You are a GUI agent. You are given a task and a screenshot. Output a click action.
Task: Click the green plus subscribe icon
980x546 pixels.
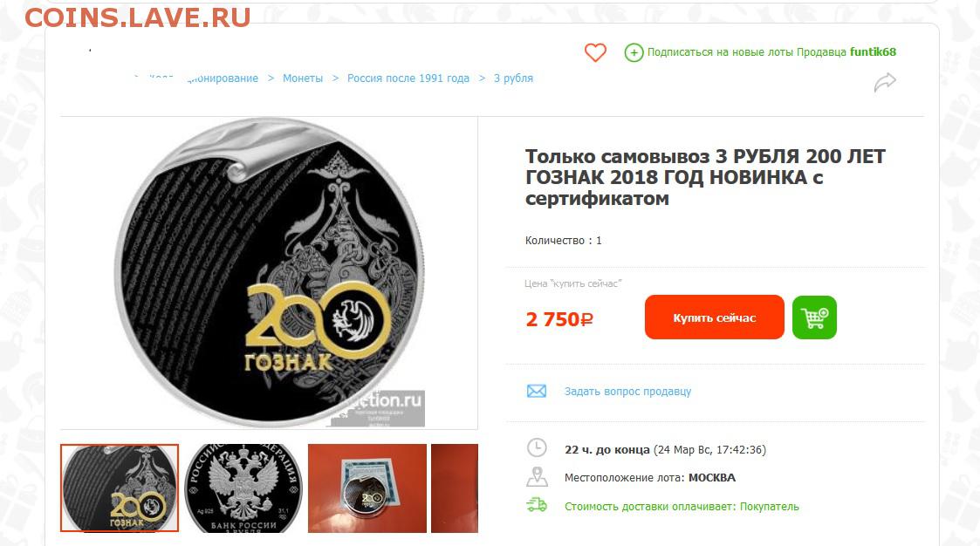coord(634,52)
